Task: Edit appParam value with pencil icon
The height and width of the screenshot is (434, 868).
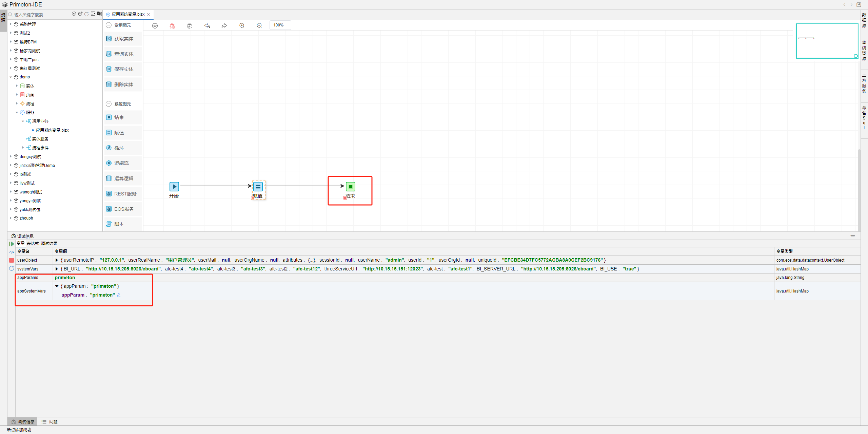Action: point(119,295)
